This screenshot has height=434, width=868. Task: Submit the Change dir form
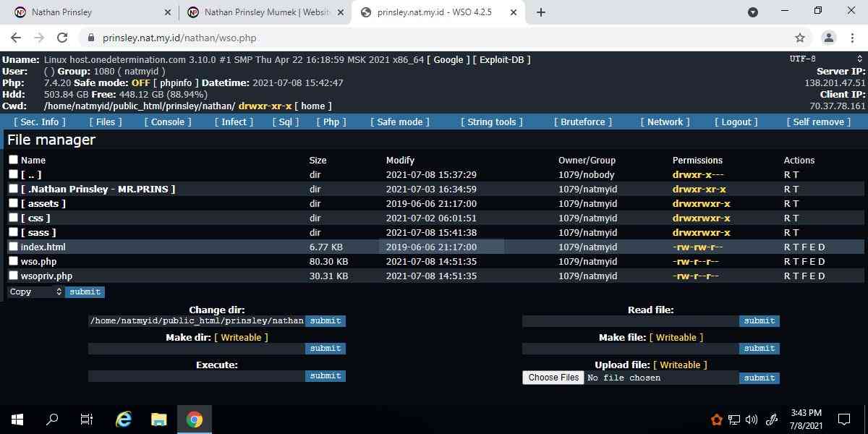point(325,320)
